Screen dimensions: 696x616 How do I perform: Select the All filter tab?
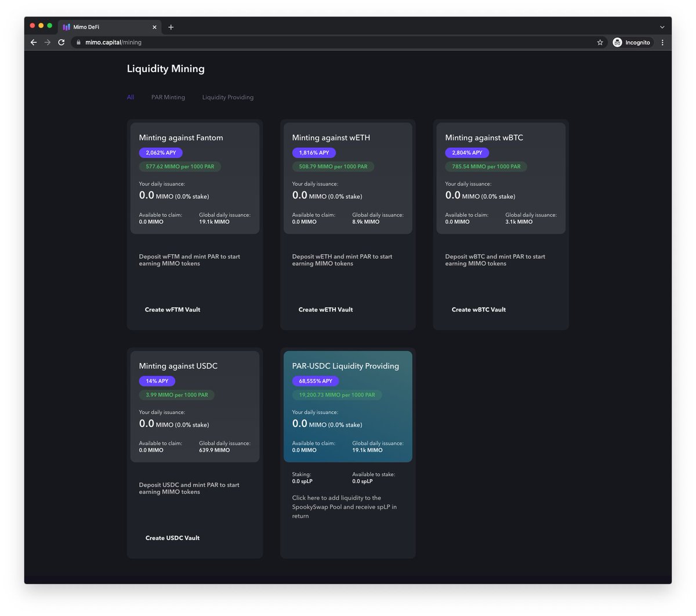pos(130,97)
